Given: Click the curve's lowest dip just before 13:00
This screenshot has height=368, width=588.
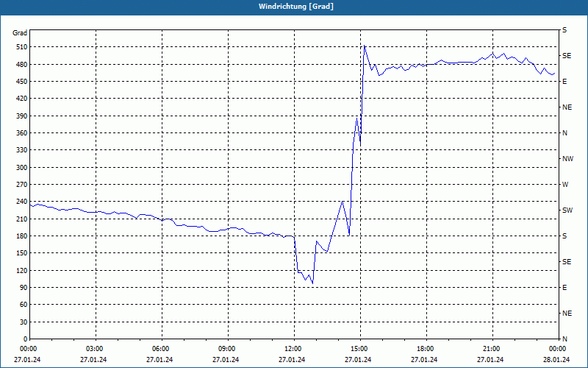Looking at the screenshot, I should 312,283.
